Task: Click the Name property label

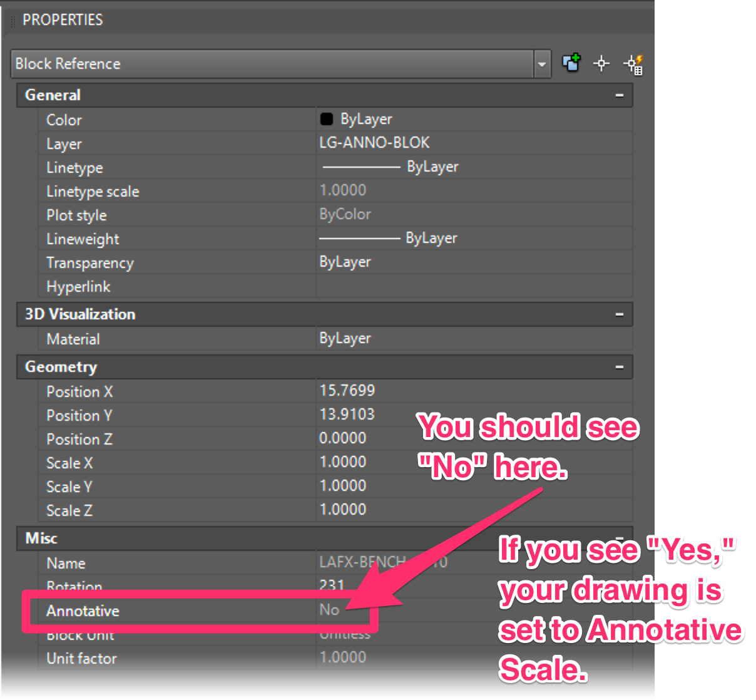Action: tap(66, 563)
